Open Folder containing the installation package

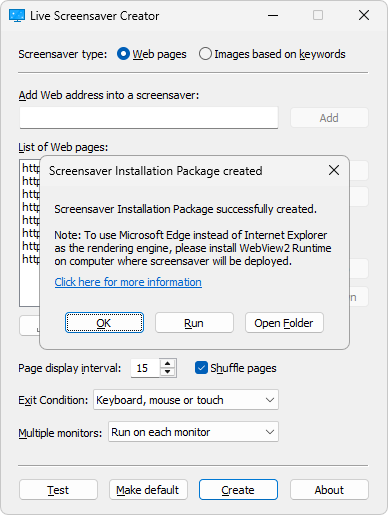[284, 323]
